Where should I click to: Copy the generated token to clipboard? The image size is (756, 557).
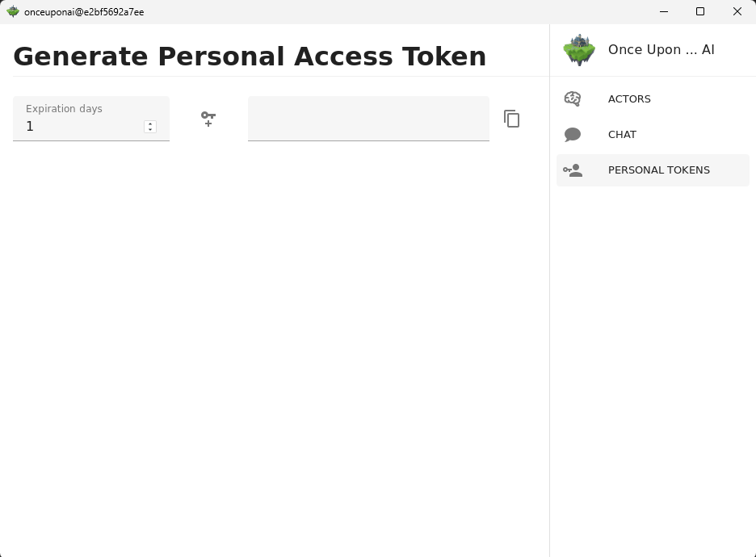(x=511, y=119)
